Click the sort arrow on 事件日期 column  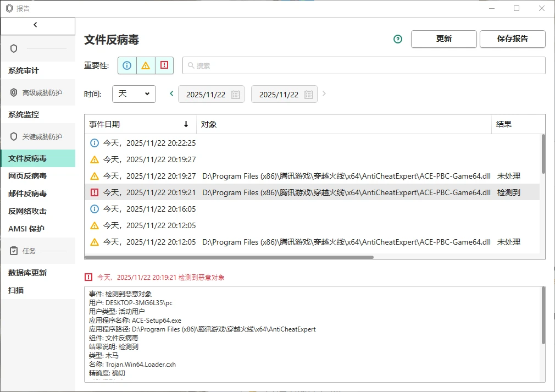pyautogui.click(x=186, y=124)
